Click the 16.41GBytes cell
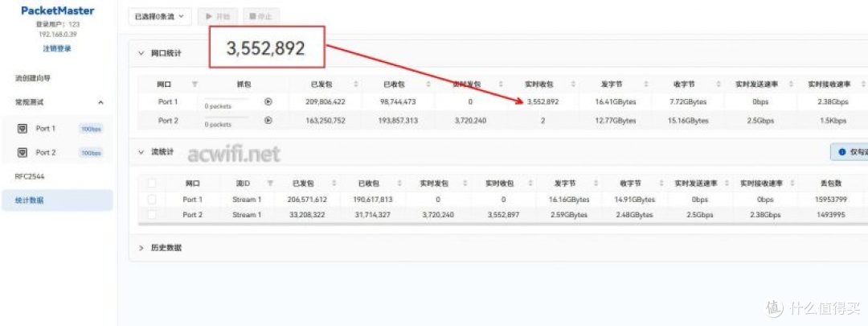 pos(616,102)
